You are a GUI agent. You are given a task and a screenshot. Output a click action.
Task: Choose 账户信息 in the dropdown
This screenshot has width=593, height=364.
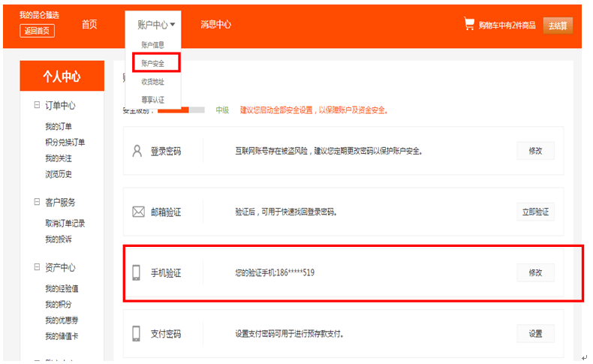point(152,46)
